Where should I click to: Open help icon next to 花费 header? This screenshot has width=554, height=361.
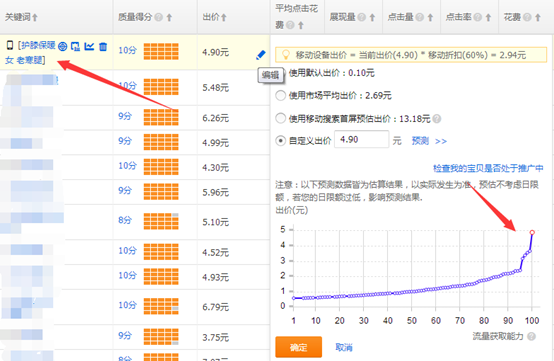(x=527, y=17)
